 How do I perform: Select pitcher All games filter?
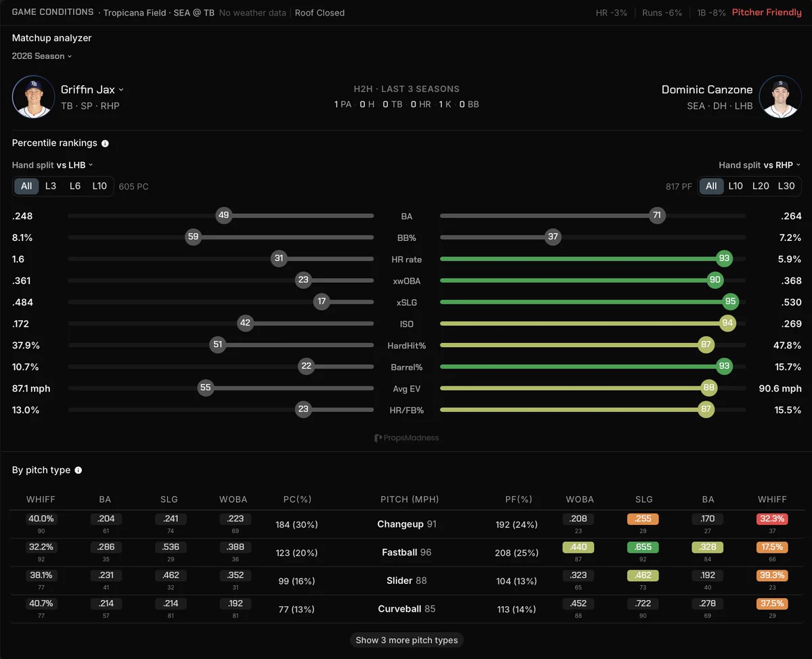pos(26,186)
